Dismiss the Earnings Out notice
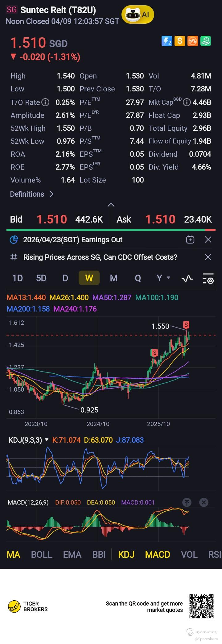Viewport: 222px width, 644px height. [x=208, y=239]
